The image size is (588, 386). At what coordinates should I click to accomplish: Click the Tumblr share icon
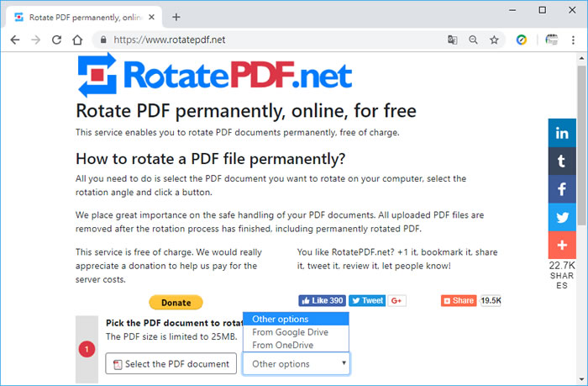(x=562, y=161)
